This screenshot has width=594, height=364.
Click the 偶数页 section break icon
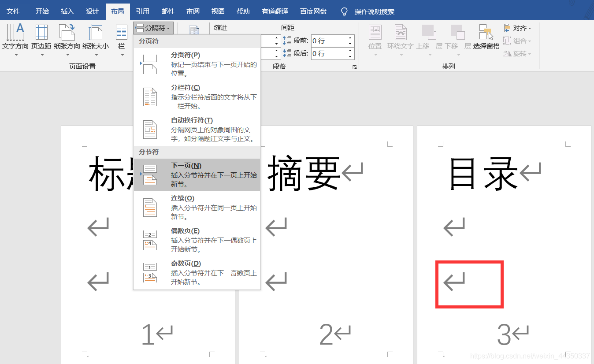click(150, 240)
